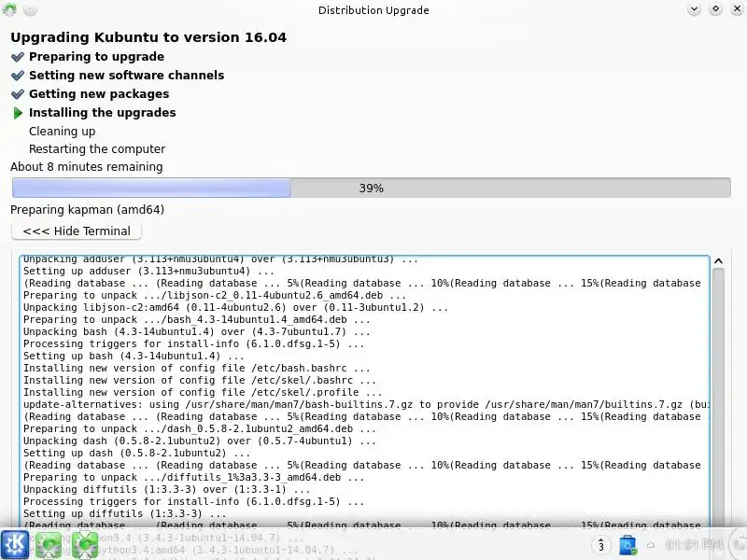Click the green arrow beside Installing the upgrades
This screenshot has width=747, height=560.
pos(18,113)
